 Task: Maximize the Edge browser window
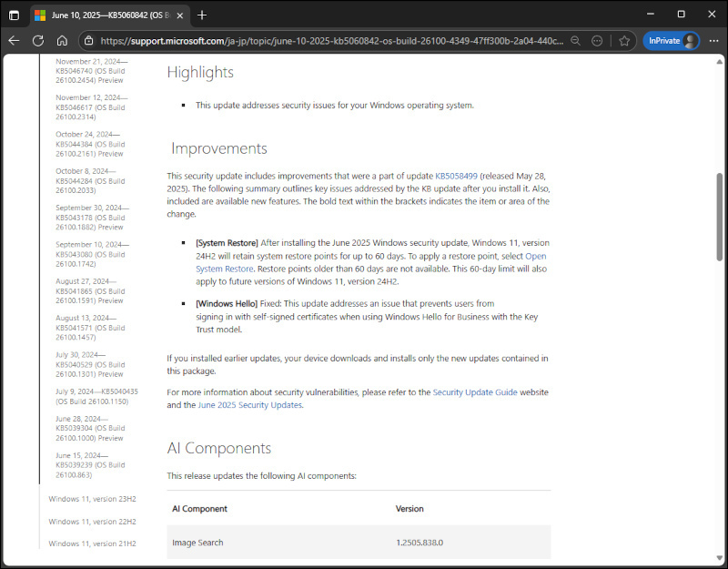(x=681, y=15)
